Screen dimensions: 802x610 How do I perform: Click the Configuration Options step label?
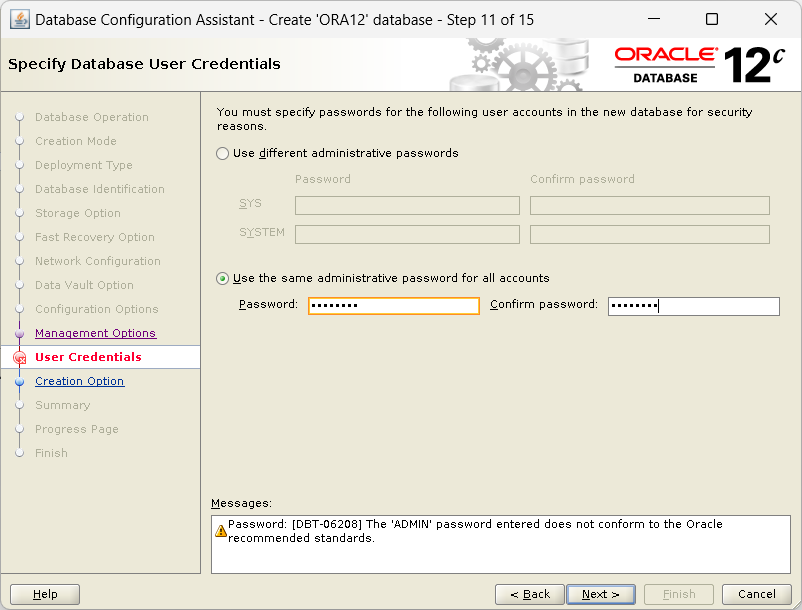click(x=97, y=309)
